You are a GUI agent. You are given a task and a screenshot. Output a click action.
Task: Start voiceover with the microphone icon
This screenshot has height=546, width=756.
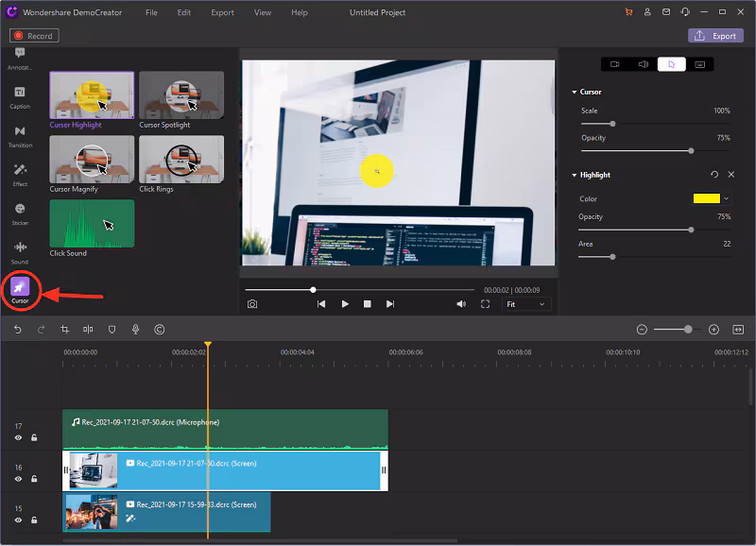pos(135,330)
